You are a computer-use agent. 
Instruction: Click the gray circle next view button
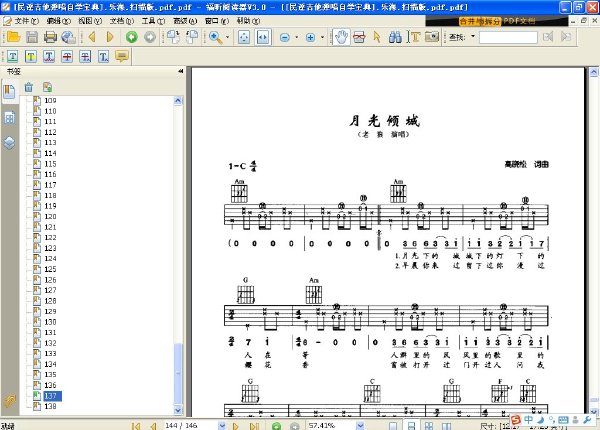(x=150, y=37)
